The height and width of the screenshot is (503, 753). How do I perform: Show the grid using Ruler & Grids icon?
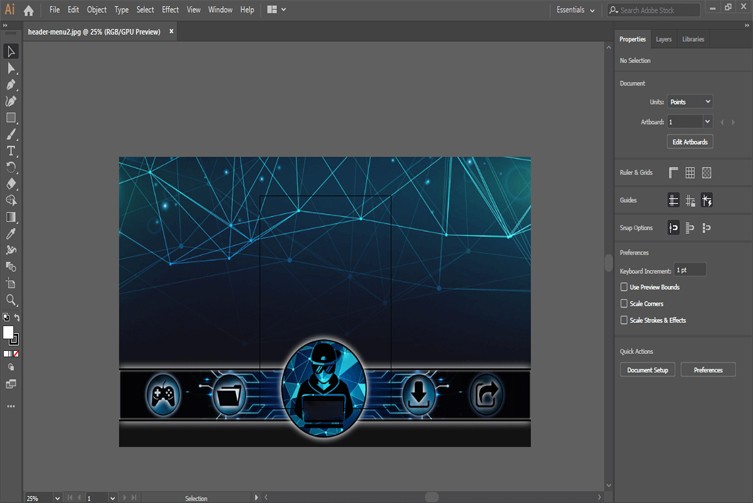(690, 173)
